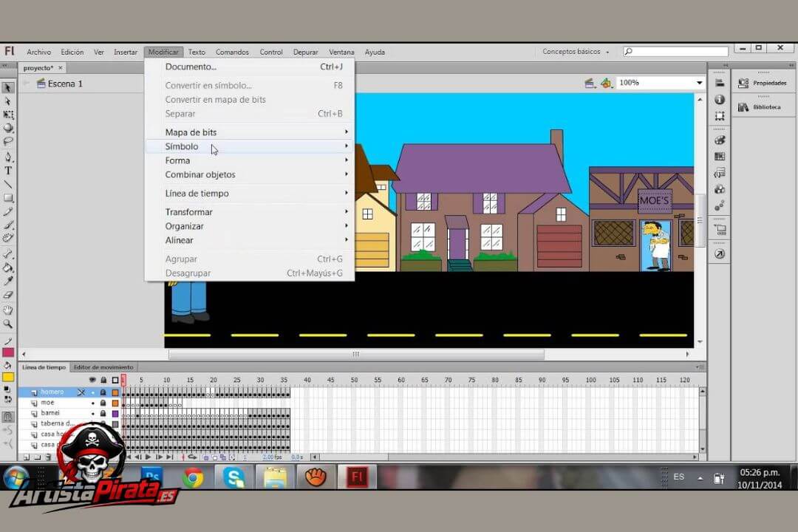Viewport: 798px width, 532px height.
Task: Select the Eraser tool
Action: click(x=7, y=294)
